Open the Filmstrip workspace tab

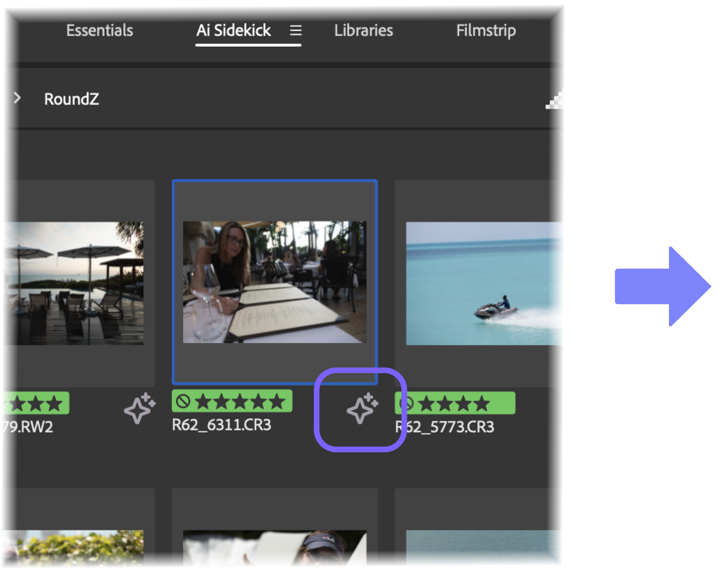(x=486, y=30)
